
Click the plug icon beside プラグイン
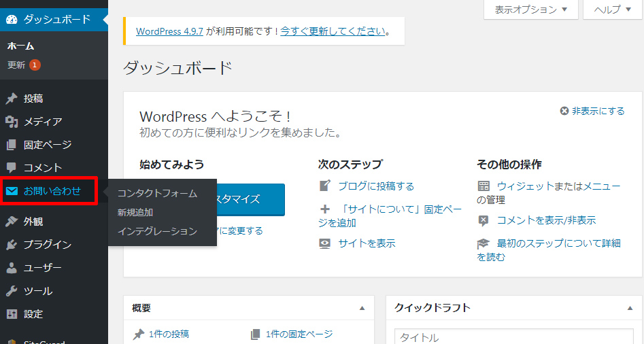(x=12, y=245)
